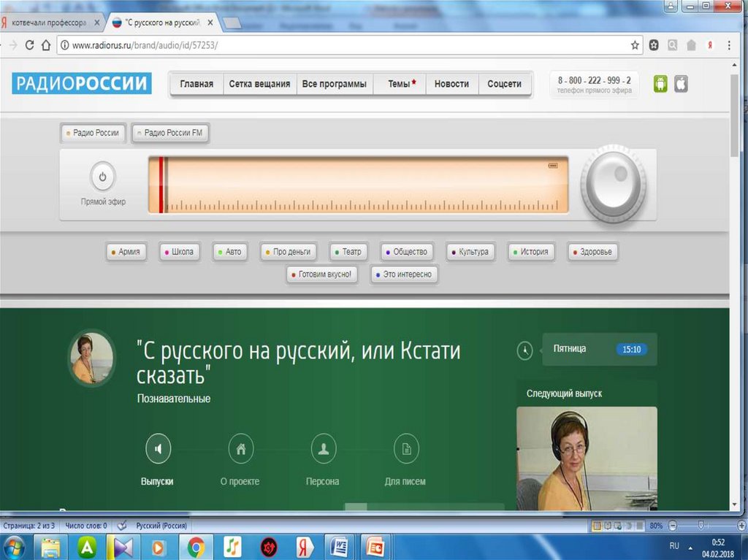Open the Выпуски speaker icon
This screenshot has height=560, width=748.
158,448
